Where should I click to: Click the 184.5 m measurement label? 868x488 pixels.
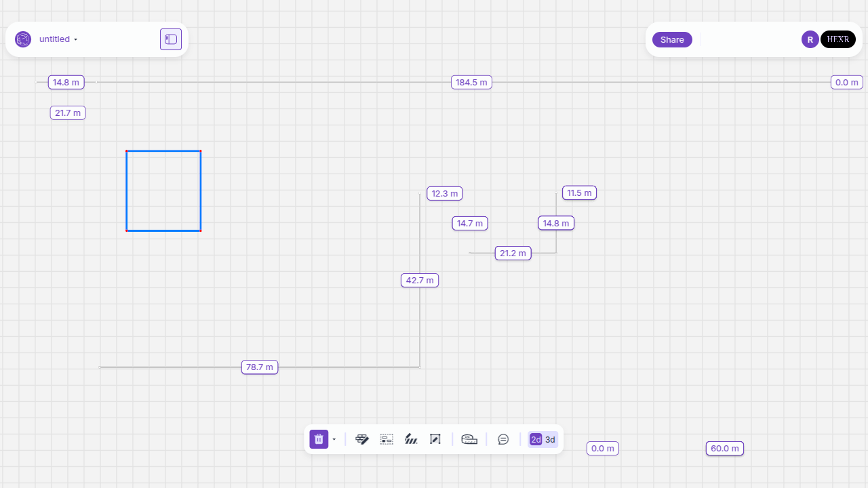471,82
